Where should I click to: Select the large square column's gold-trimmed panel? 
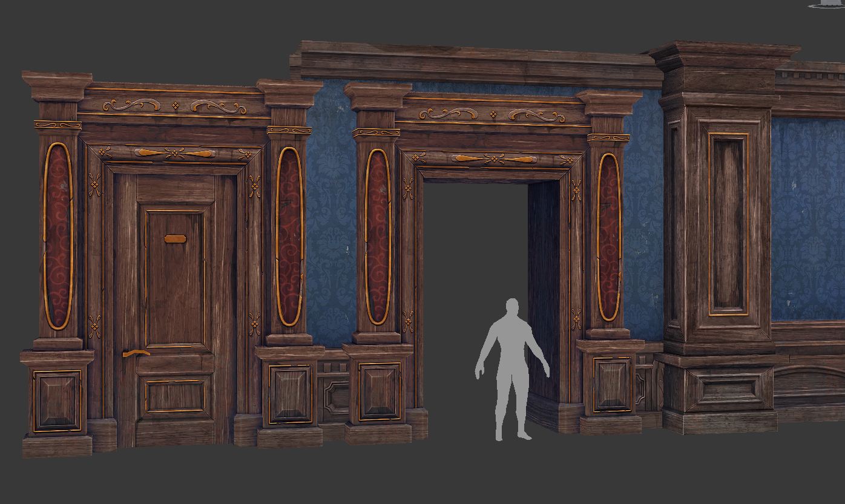728,224
